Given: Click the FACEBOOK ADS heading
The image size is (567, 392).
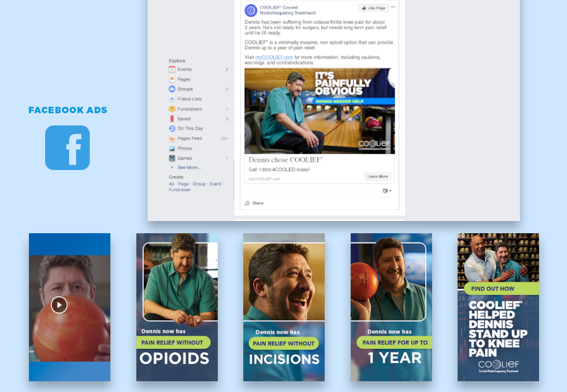Looking at the screenshot, I should (68, 110).
